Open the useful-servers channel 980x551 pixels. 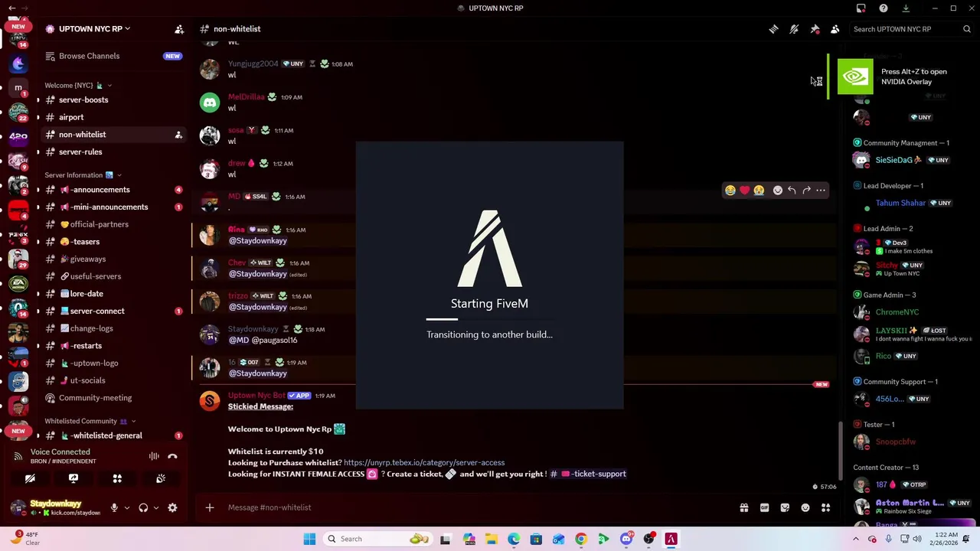click(95, 276)
